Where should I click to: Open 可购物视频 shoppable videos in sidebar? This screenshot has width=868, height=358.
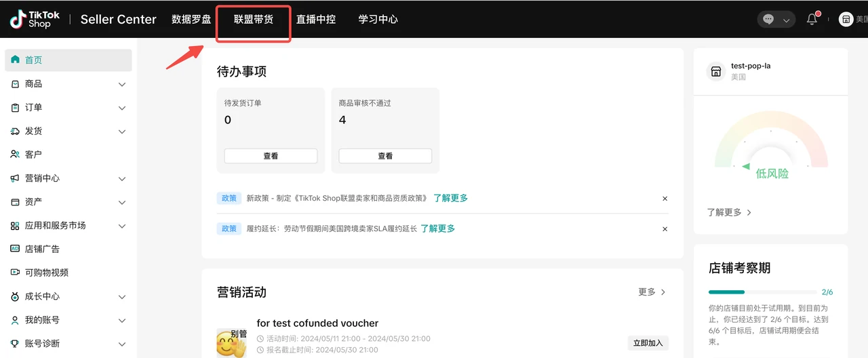[x=46, y=273]
